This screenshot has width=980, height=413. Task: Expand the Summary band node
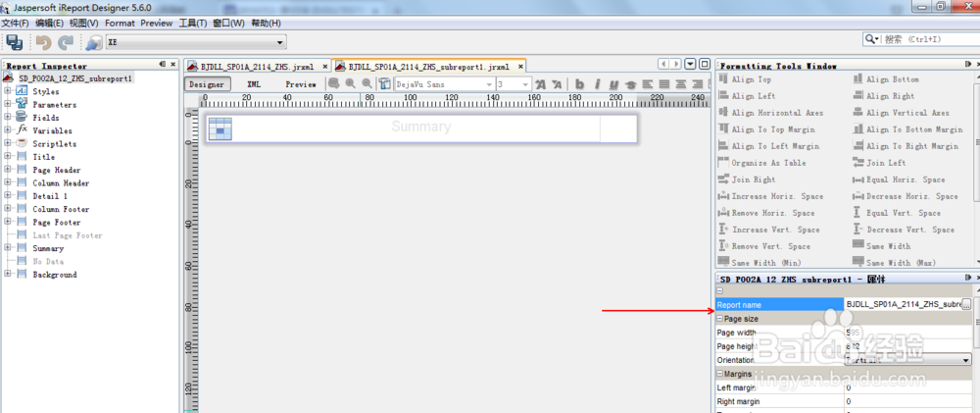click(8, 248)
